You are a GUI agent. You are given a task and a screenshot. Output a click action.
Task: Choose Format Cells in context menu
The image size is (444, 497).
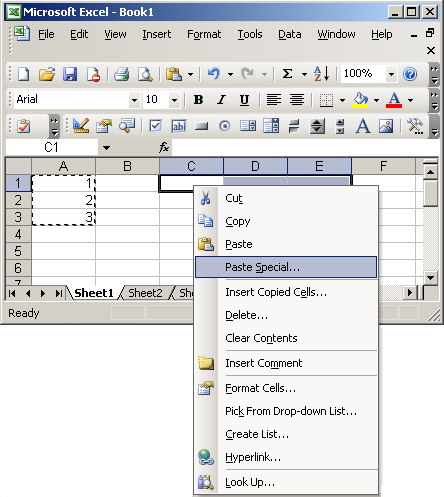pos(286,388)
